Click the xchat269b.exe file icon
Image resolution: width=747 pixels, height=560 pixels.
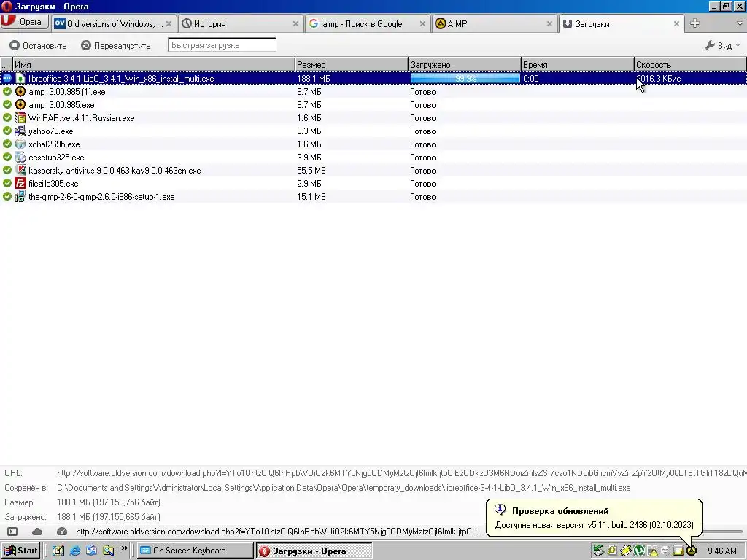click(x=20, y=144)
